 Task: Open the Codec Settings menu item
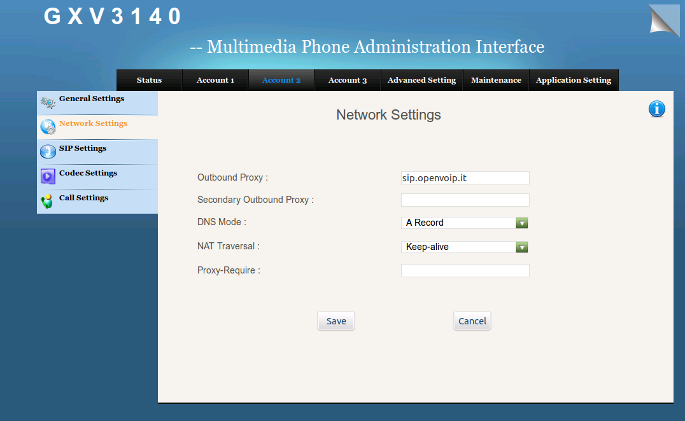coord(97,177)
